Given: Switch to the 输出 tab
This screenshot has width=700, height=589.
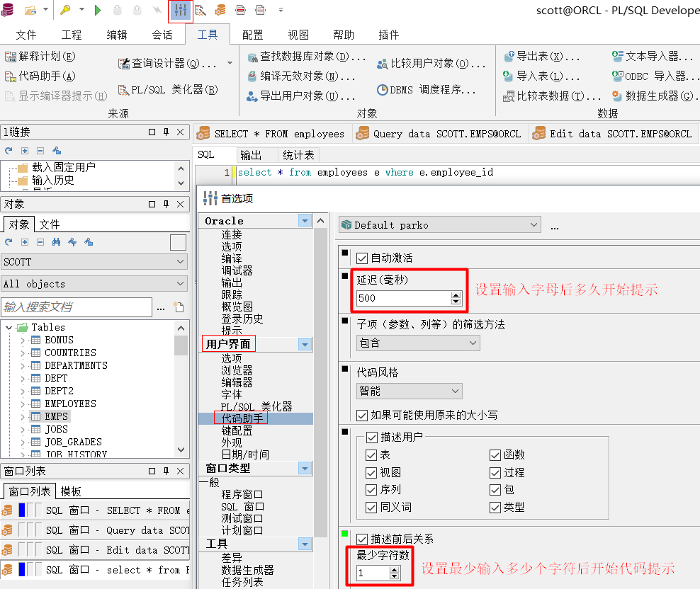Looking at the screenshot, I should tap(251, 155).
